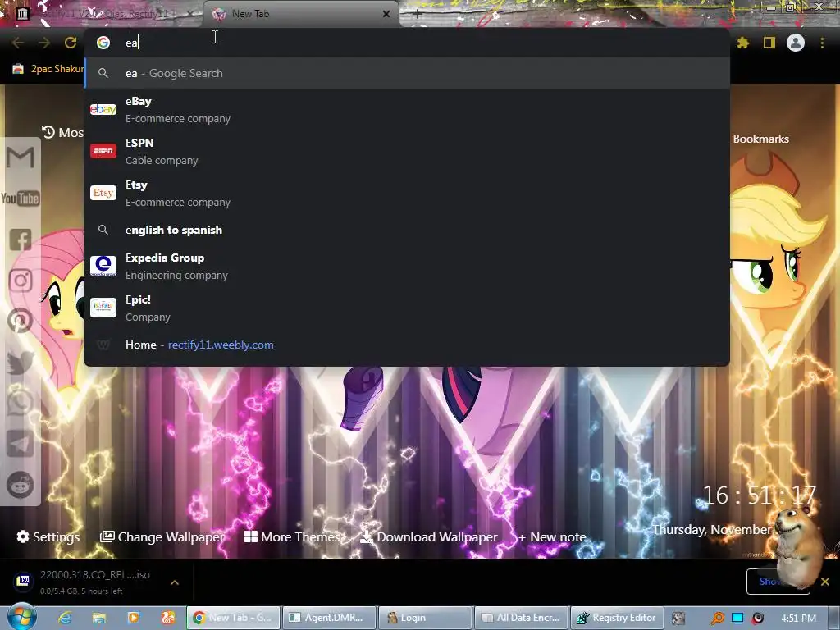Open the Chrome profile avatar
The image size is (840, 630).
pyautogui.click(x=796, y=43)
